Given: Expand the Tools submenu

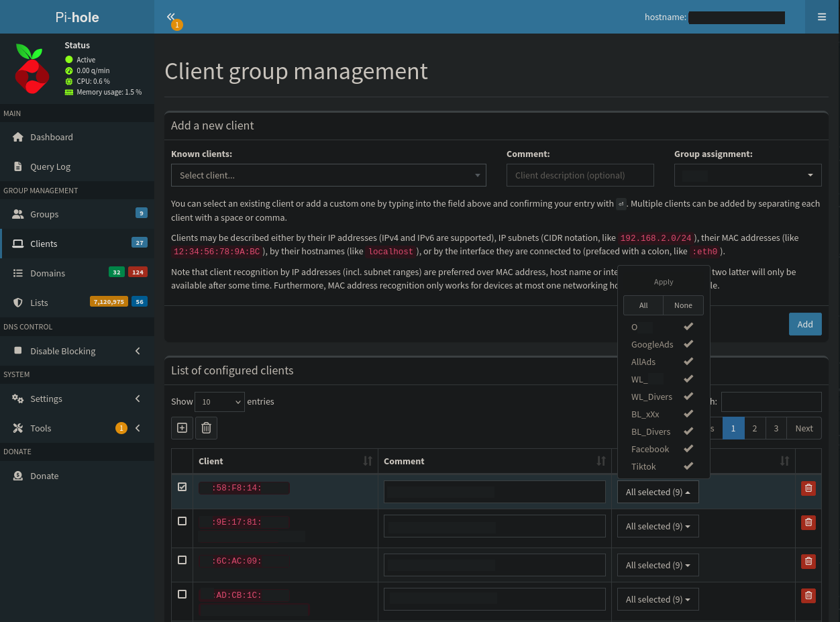Looking at the screenshot, I should [77, 428].
